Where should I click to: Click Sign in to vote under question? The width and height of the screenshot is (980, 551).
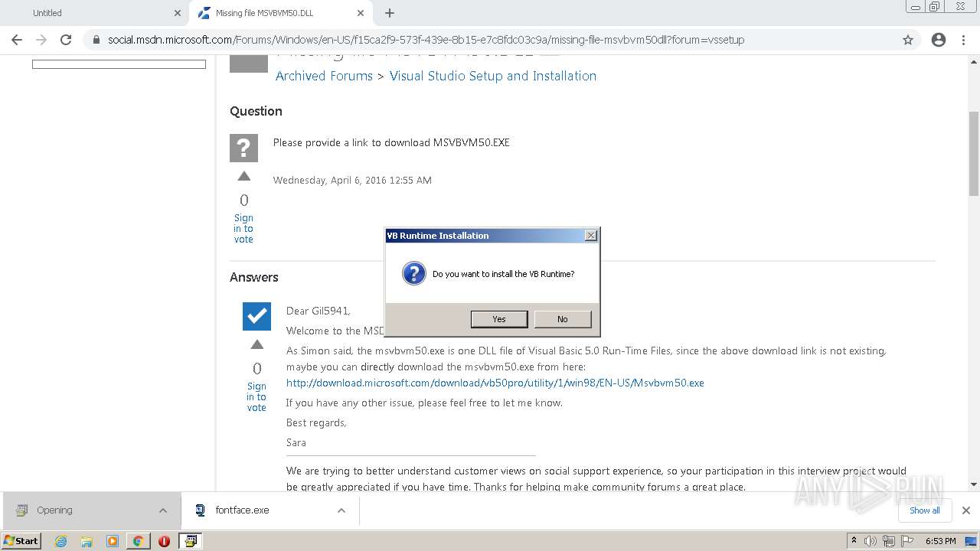pyautogui.click(x=243, y=229)
